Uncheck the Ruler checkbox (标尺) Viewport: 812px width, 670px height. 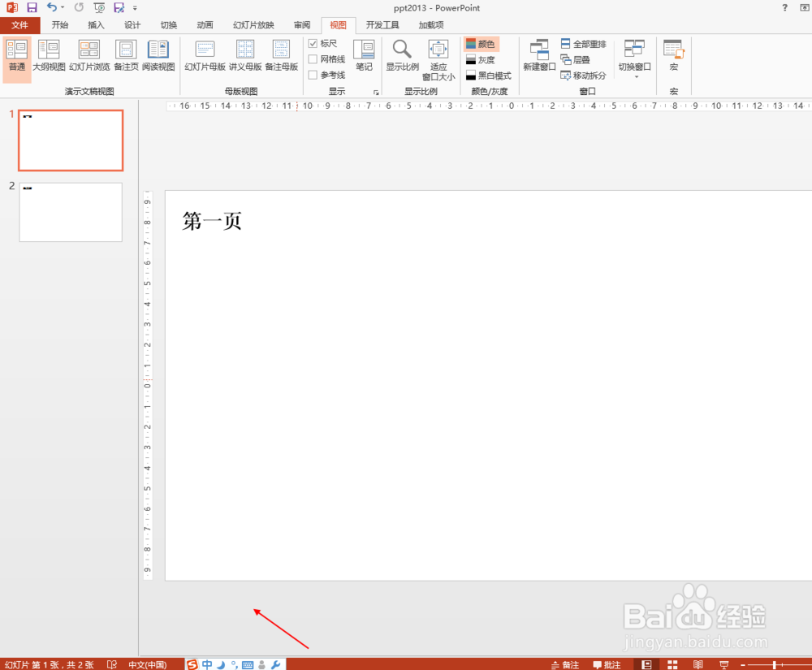314,43
